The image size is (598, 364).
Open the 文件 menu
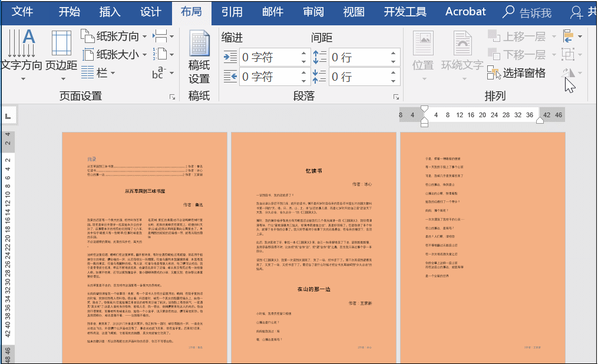(x=23, y=12)
